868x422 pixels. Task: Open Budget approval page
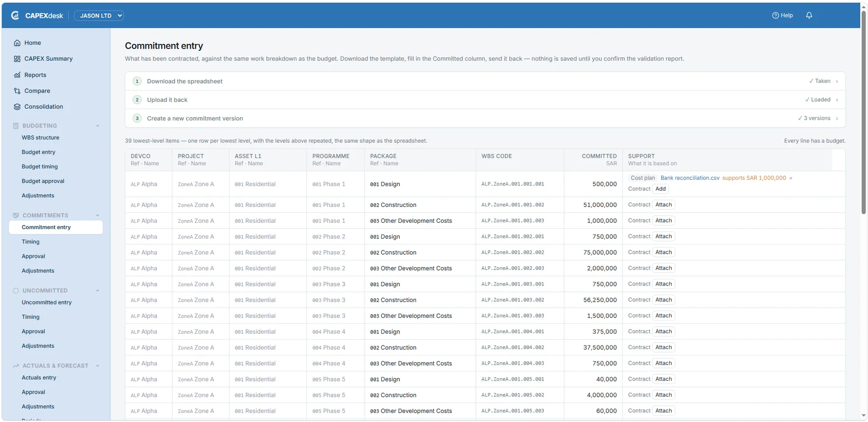[43, 181]
